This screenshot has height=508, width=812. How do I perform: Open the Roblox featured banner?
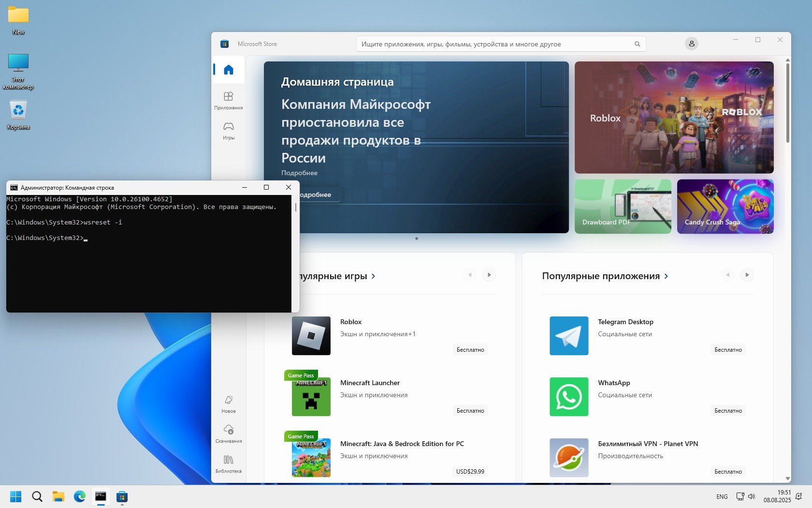coord(674,118)
